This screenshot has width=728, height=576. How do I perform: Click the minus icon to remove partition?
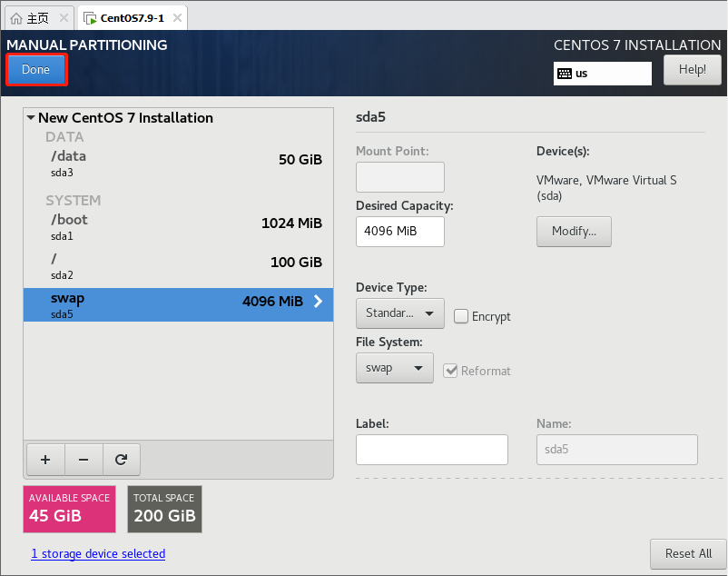(x=84, y=460)
